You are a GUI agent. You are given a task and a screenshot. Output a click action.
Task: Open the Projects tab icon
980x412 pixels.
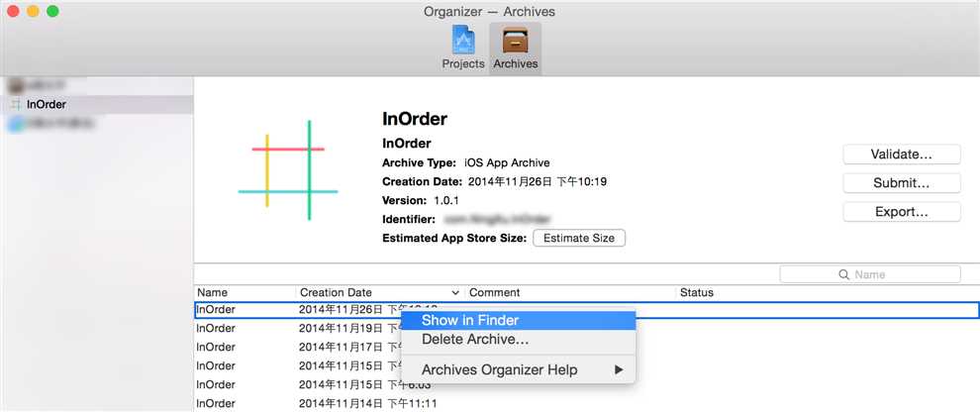(463, 47)
